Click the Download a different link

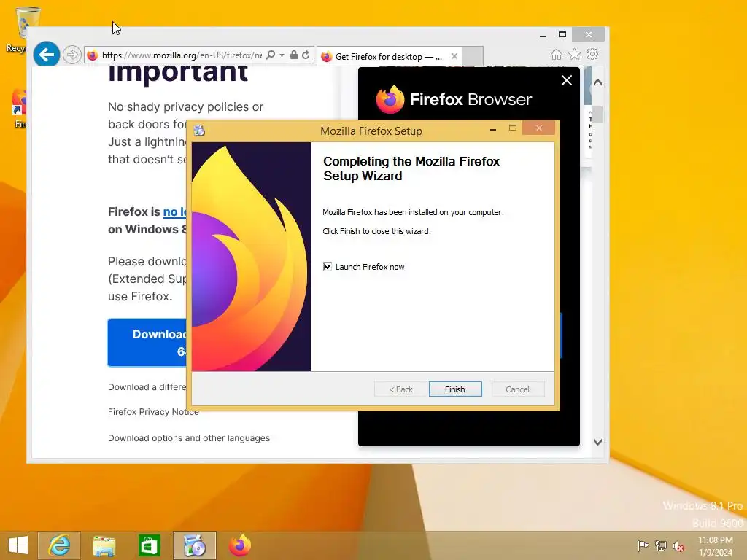(x=147, y=386)
